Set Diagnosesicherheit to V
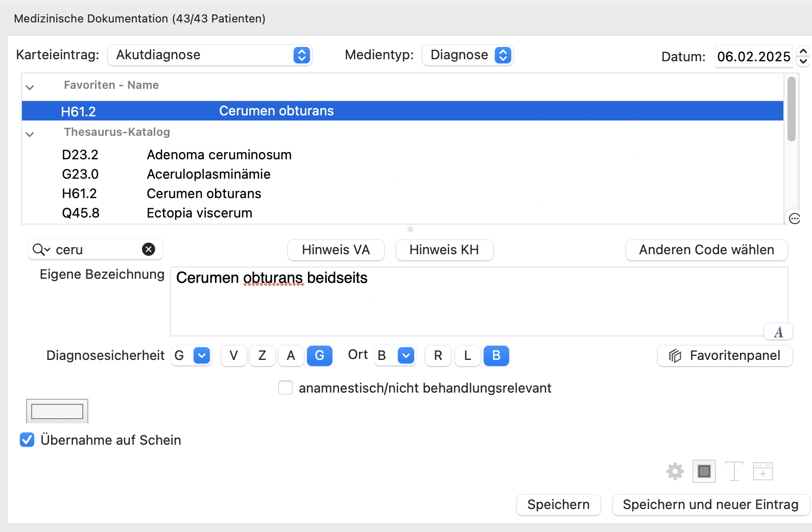The width and height of the screenshot is (812, 532). pyautogui.click(x=234, y=356)
